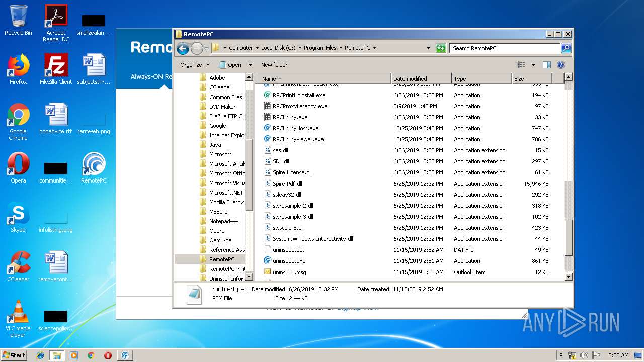The width and height of the screenshot is (644, 362).
Task: Sort by Name column header
Action: point(323,79)
